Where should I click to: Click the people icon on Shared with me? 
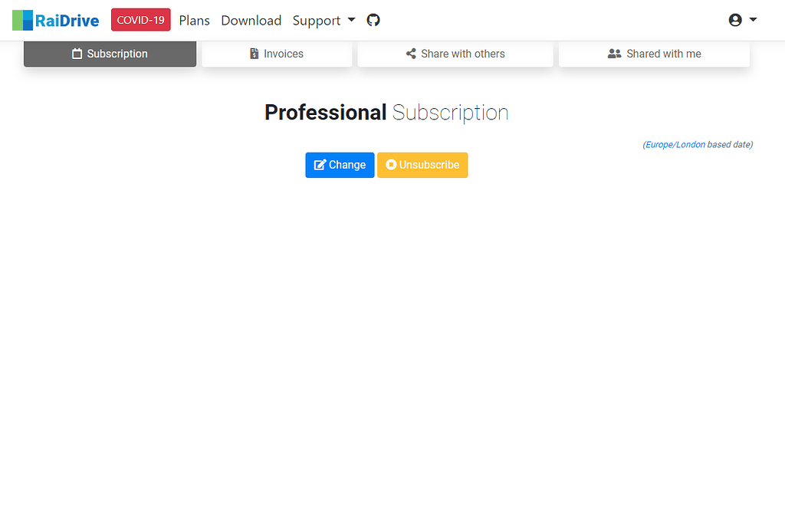tap(614, 54)
